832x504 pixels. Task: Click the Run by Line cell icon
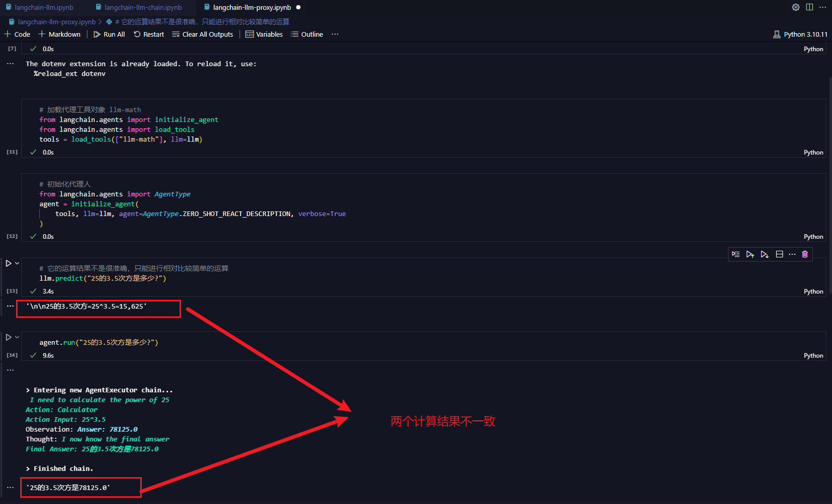pos(736,254)
